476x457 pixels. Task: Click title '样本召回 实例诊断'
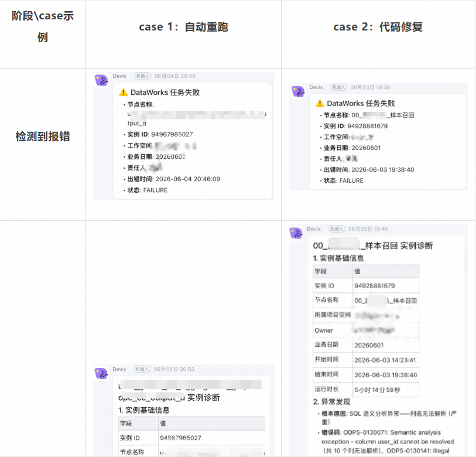[x=399, y=245]
